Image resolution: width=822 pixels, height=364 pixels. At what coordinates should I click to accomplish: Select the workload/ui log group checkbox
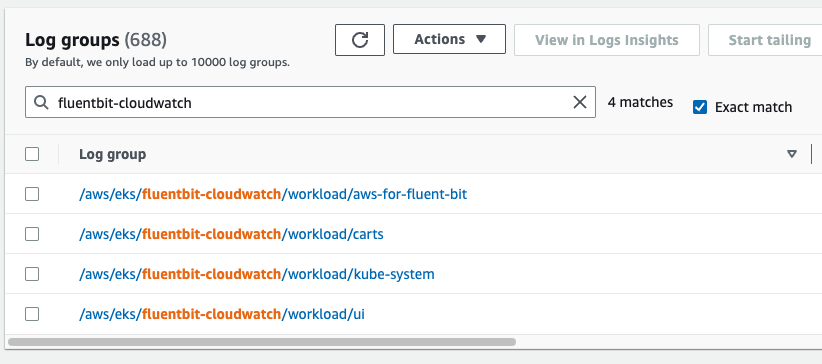tap(32, 314)
